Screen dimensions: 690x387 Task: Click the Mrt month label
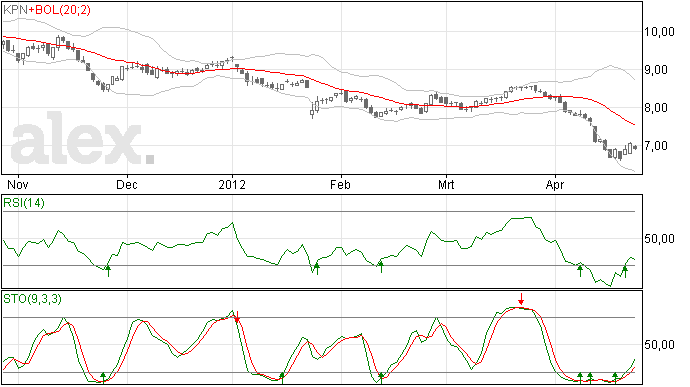click(446, 184)
